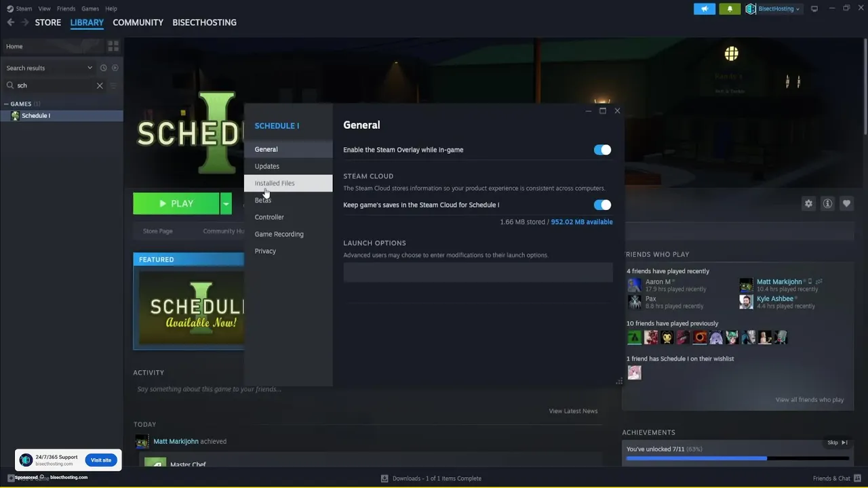Click Aaron M's avatar
This screenshot has width=868, height=488.
pos(634,285)
